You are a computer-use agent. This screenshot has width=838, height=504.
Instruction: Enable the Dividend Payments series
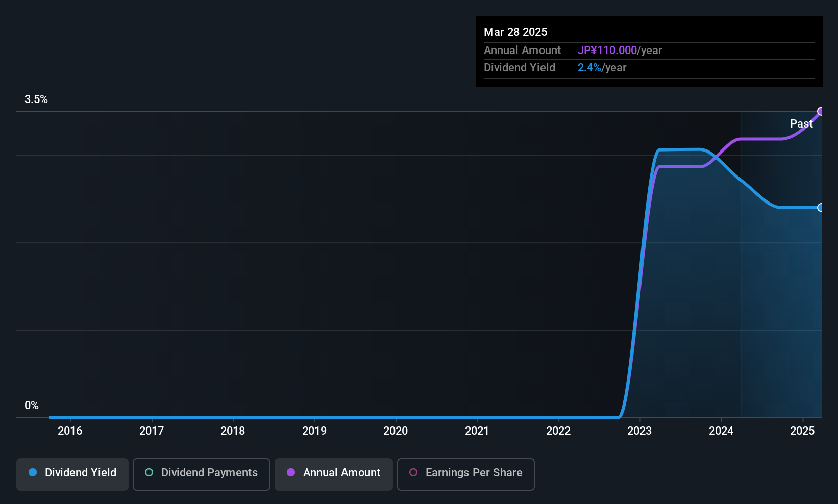202,474
